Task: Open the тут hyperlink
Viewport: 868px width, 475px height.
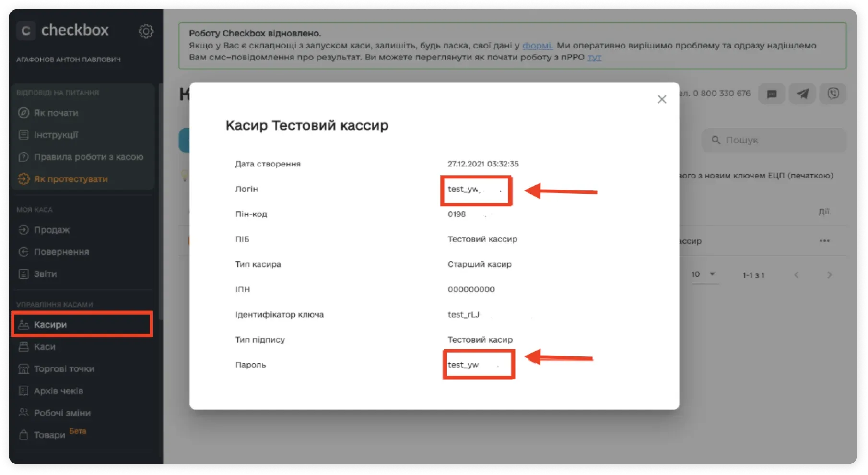Action: pos(595,57)
